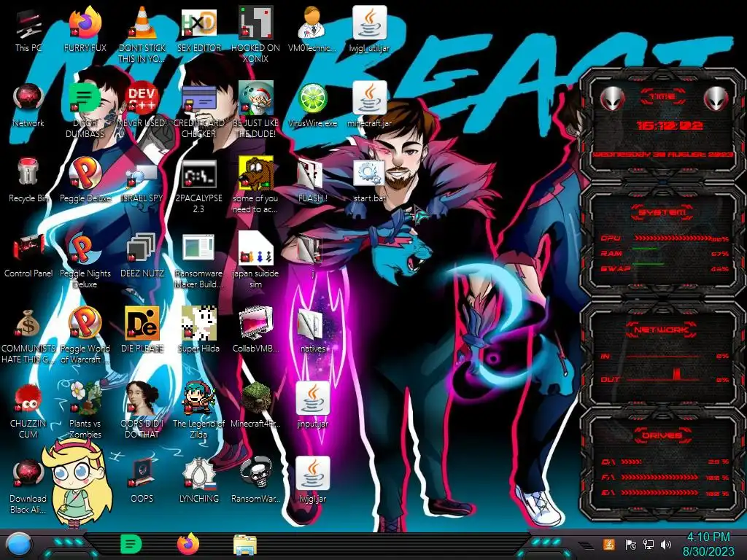Open the Action Center flag tray icon
Image resolution: width=747 pixels, height=560 pixels.
point(631,544)
